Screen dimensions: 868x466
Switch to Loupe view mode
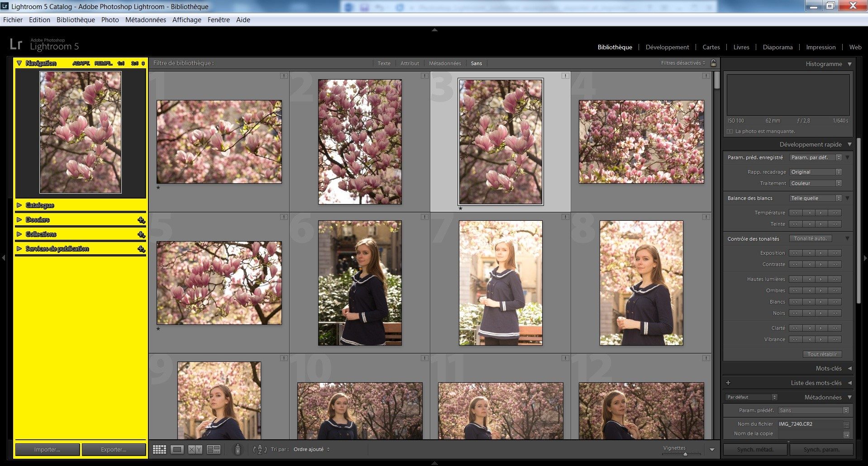pyautogui.click(x=177, y=449)
